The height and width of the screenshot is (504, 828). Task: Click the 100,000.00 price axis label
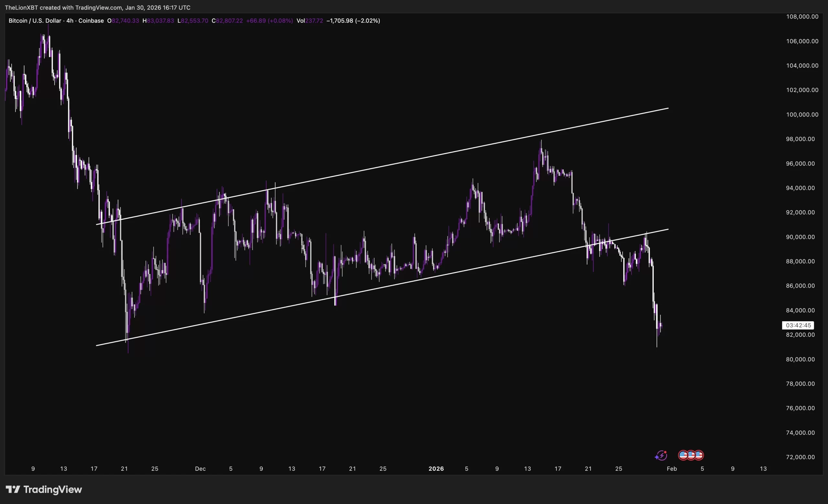pyautogui.click(x=802, y=115)
